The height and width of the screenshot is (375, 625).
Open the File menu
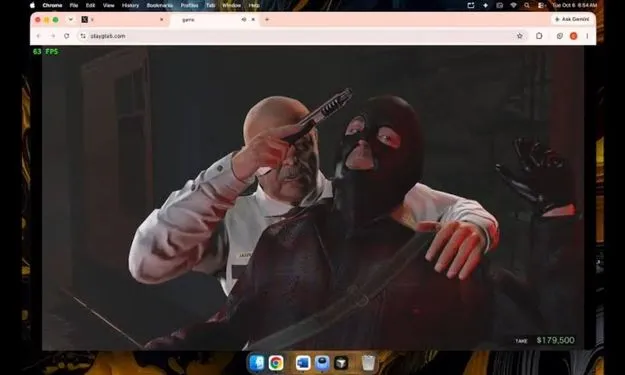[x=74, y=5]
